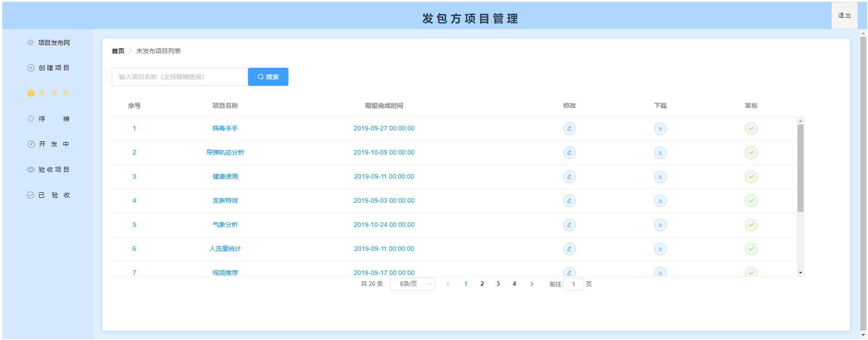This screenshot has height=340, width=868.
Task: Click date 2019-09-27 00:00:00
Action: pos(384,129)
